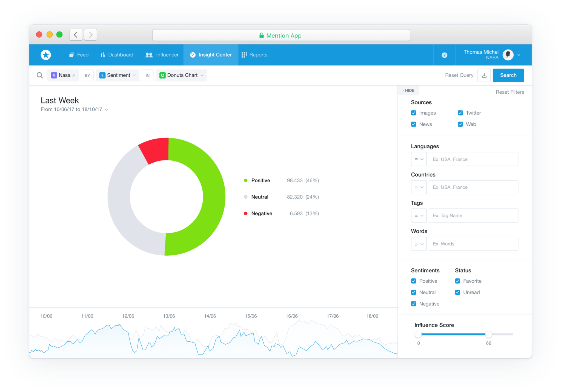Expand the date range selector chevron
The height and width of the screenshot is (392, 561).
pyautogui.click(x=107, y=109)
